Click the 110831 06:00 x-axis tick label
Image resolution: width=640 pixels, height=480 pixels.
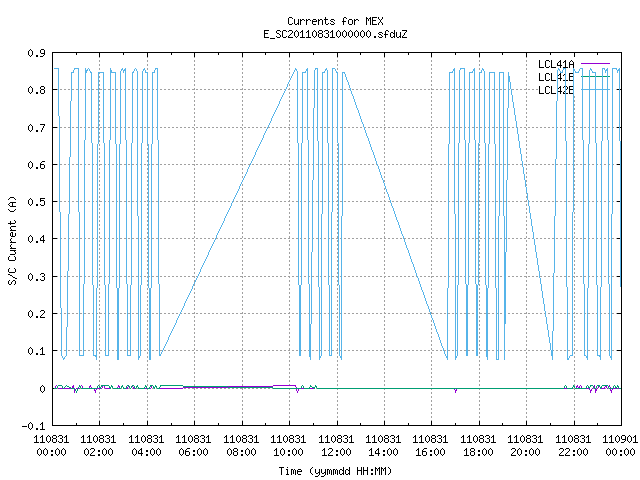click(x=193, y=446)
